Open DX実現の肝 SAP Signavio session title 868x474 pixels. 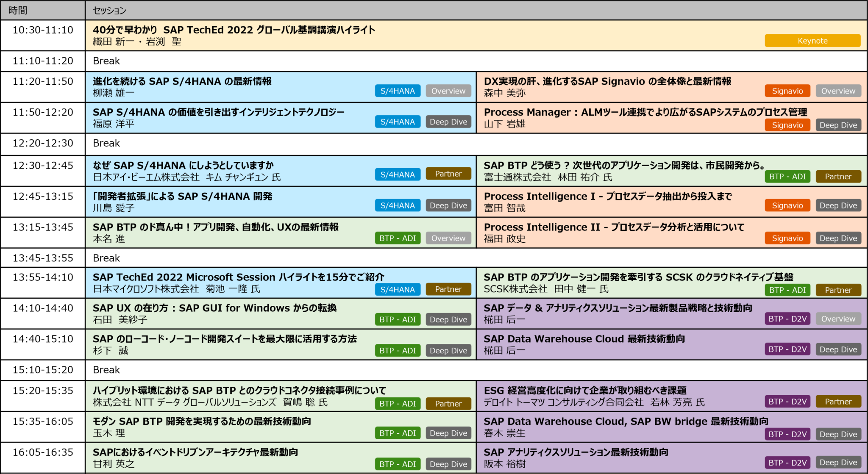[607, 81]
